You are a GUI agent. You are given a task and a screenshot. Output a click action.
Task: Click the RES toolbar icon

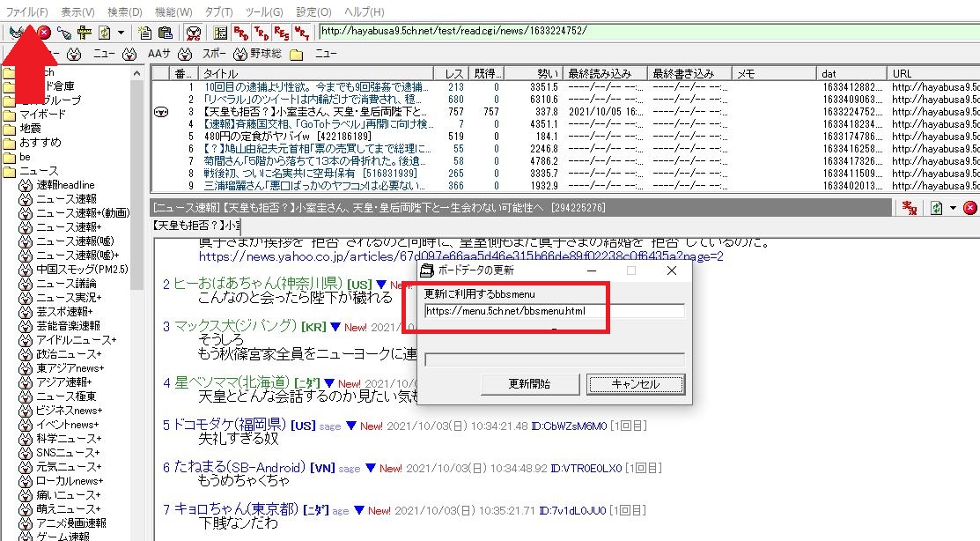point(281,32)
